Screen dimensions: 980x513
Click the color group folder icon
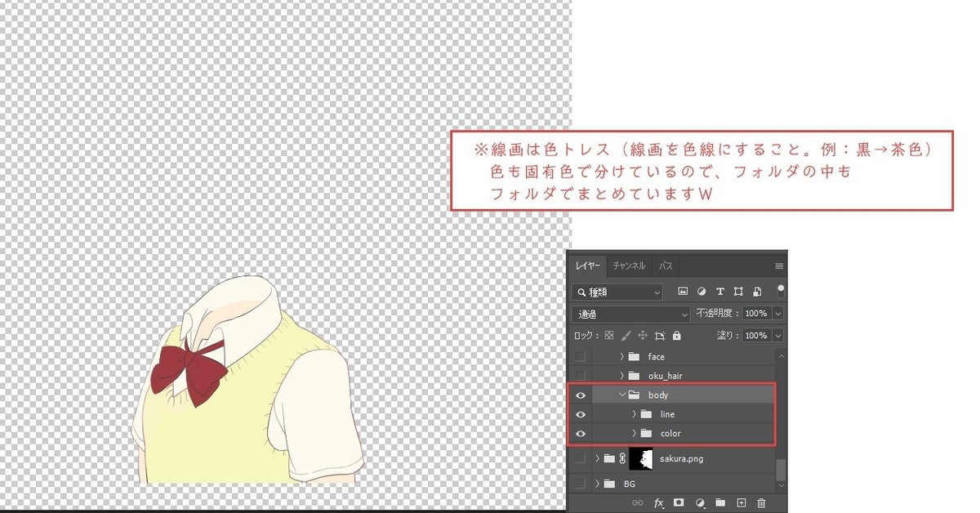coord(646,433)
